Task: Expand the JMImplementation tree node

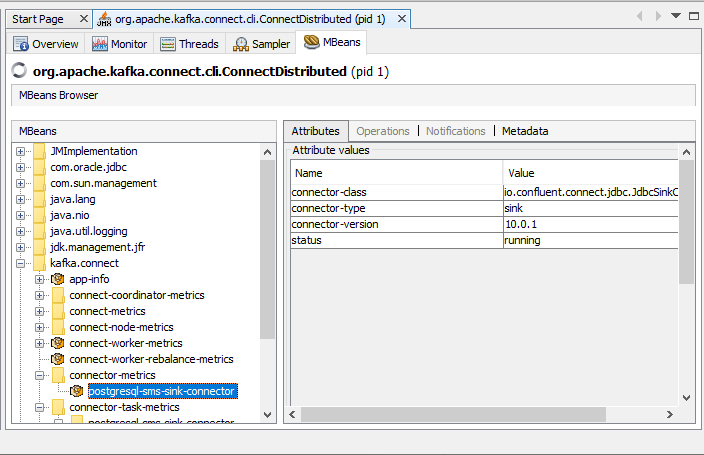Action: 21,151
